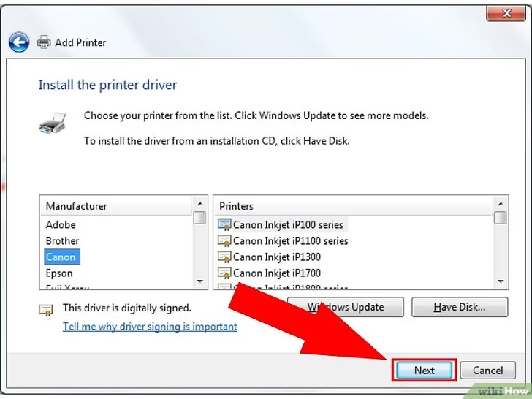
Task: Close the Add Printer window
Action: (506, 14)
